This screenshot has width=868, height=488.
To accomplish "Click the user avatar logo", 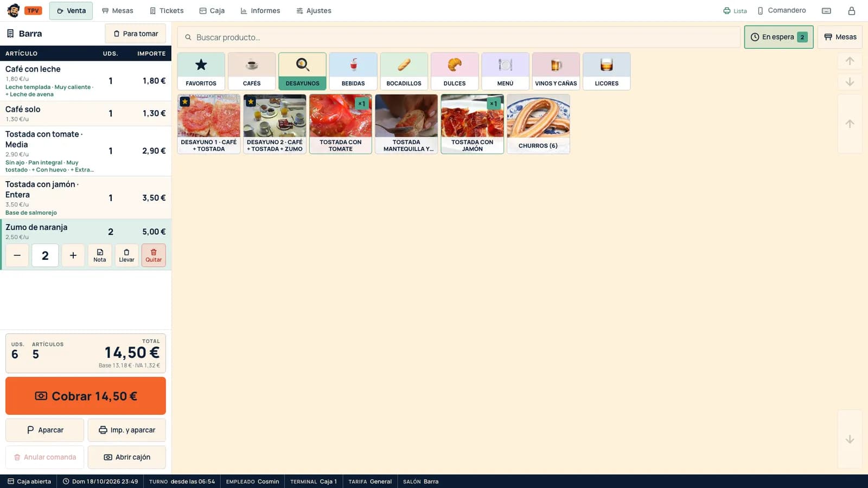I will (14, 11).
